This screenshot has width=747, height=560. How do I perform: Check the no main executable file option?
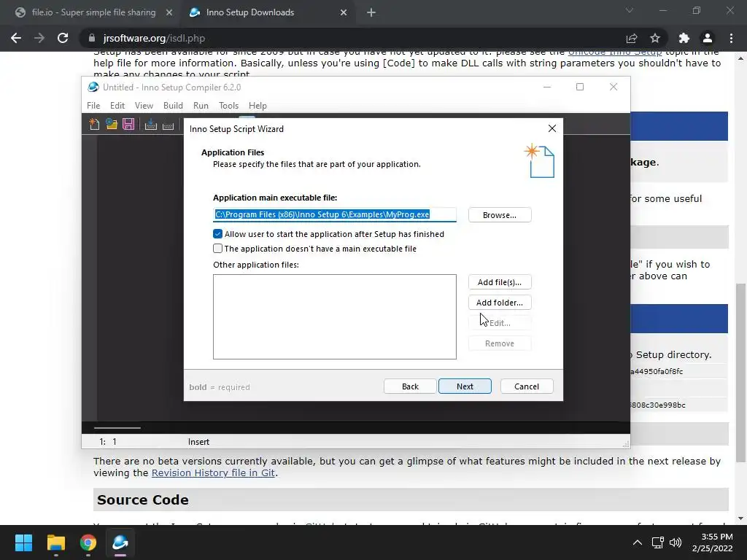tap(217, 249)
